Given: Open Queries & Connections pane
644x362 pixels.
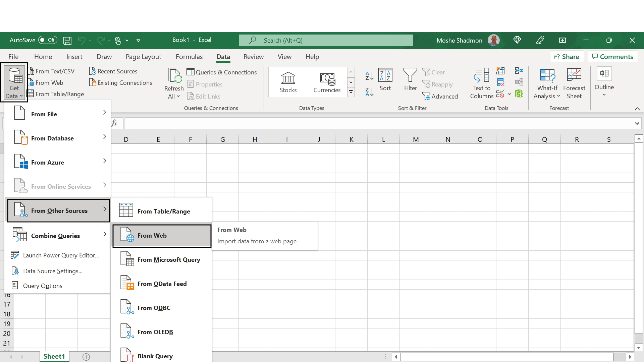Looking at the screenshot, I should click(222, 72).
